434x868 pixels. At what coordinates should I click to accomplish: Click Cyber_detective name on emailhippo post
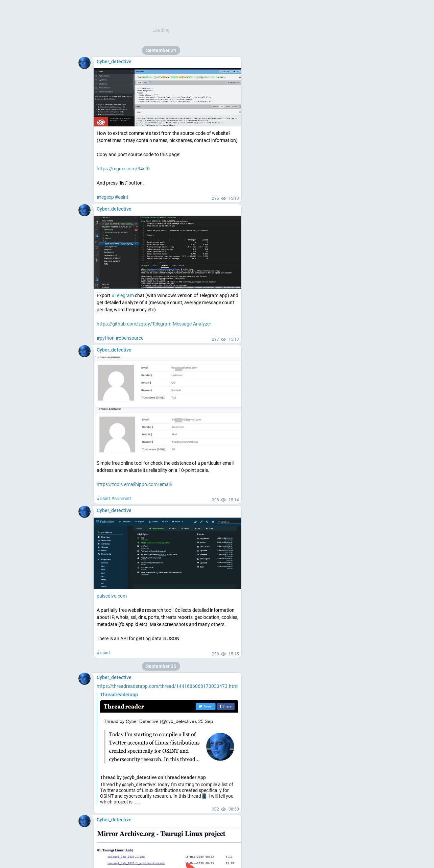pos(114,350)
